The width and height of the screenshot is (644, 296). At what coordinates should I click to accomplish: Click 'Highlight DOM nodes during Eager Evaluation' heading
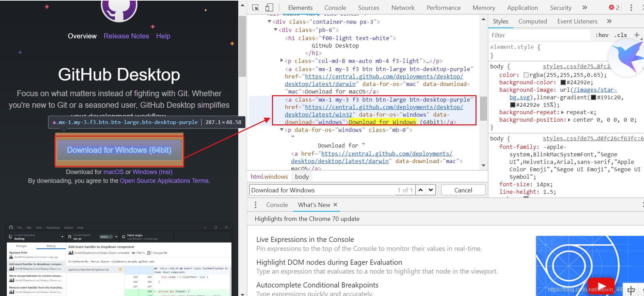[x=329, y=262]
